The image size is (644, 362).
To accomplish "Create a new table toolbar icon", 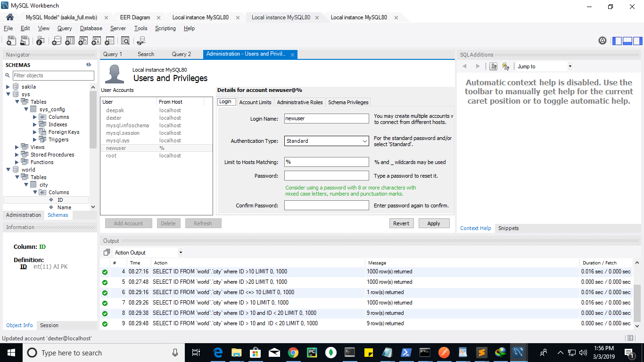I will pyautogui.click(x=70, y=41).
